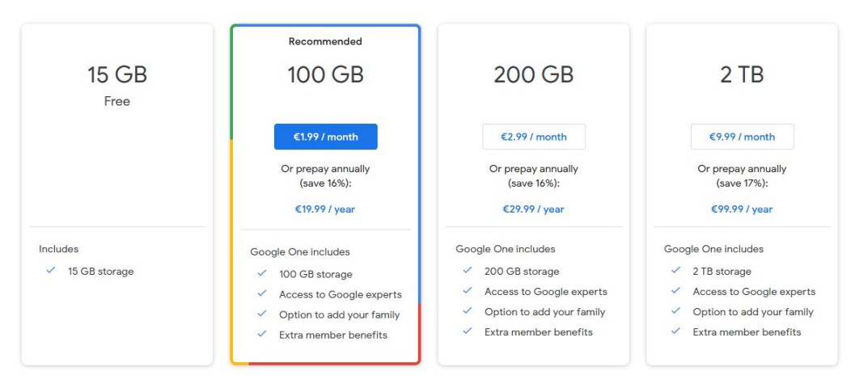The image size is (868, 384).
Task: Click checkmark beside 2 TB storage
Action: 676,271
